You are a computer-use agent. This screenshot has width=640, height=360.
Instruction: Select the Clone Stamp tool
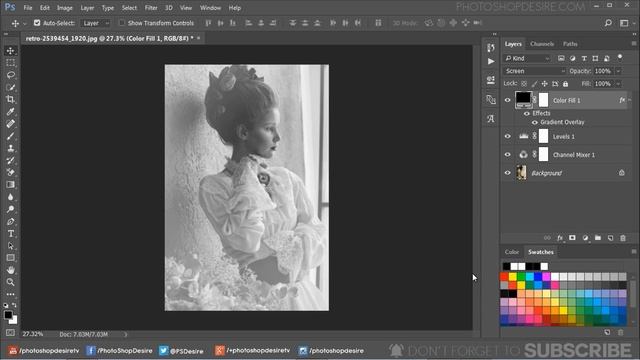pos(11,148)
